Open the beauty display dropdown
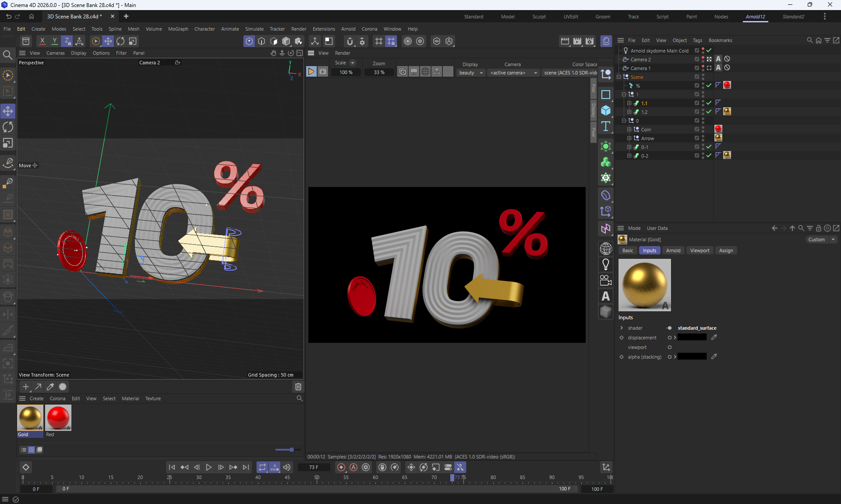841x504 pixels. click(x=471, y=73)
